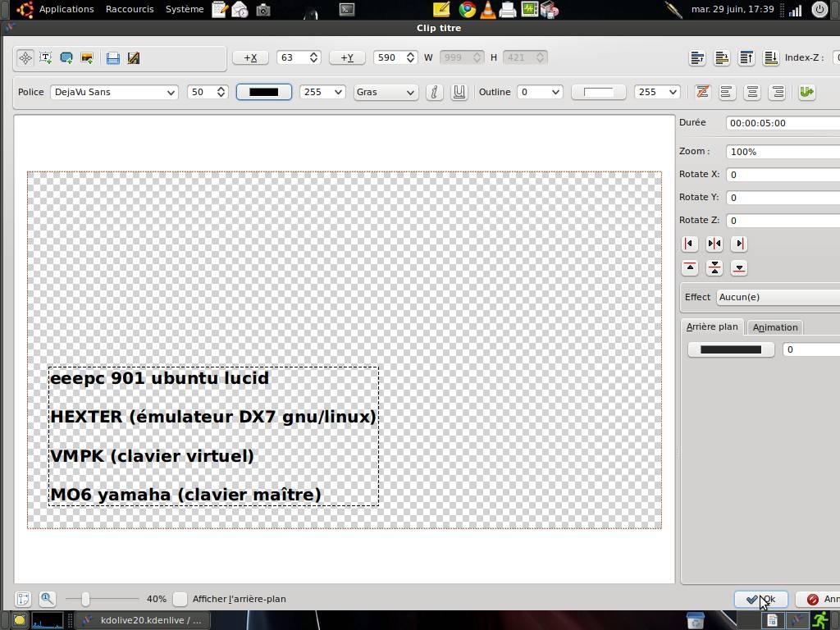
Task: Select the no-alignment text option
Action: (702, 92)
